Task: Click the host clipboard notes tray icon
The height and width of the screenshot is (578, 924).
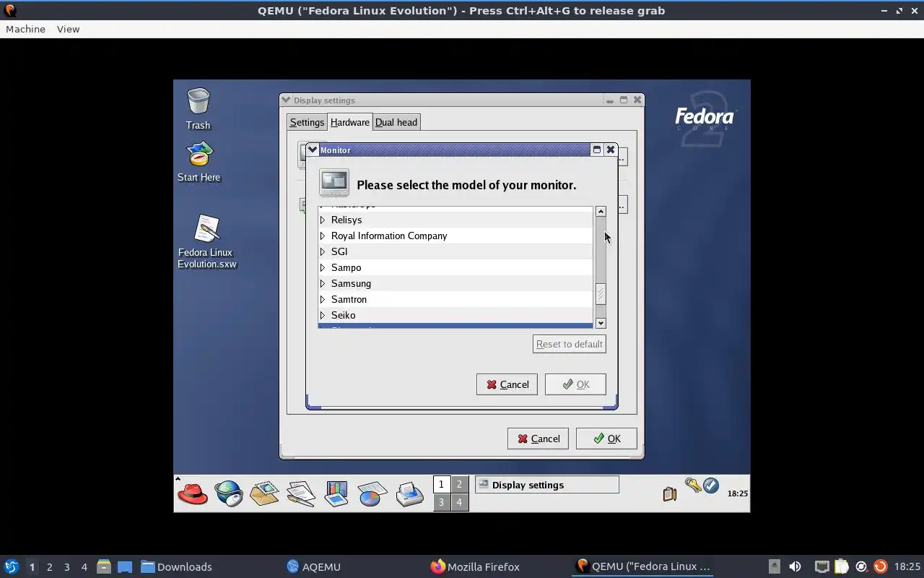Action: [x=841, y=566]
